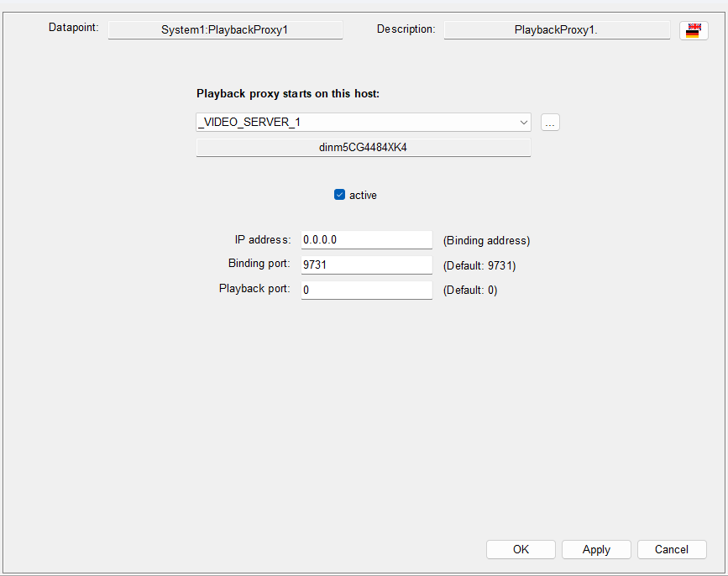Screen dimensions: 728x576
Task: Click the Binding port field showing 9731
Action: tap(366, 265)
